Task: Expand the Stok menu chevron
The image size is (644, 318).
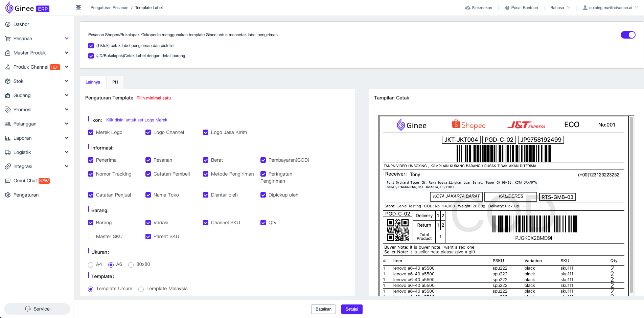Action: pyautogui.click(x=67, y=81)
